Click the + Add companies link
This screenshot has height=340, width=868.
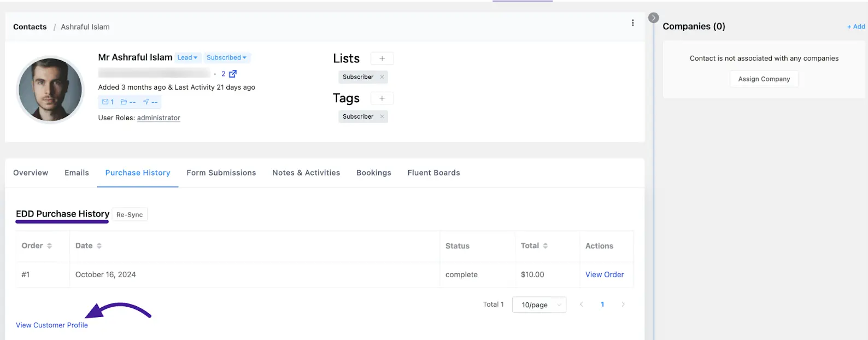point(856,26)
